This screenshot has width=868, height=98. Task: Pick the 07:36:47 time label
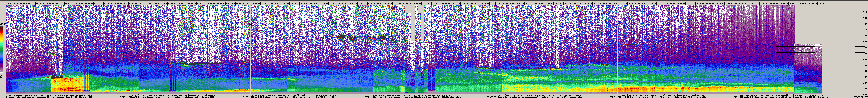tap(118, 3)
